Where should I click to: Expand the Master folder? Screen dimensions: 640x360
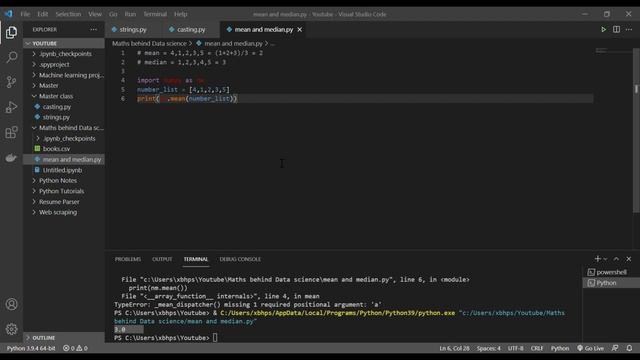[64, 85]
